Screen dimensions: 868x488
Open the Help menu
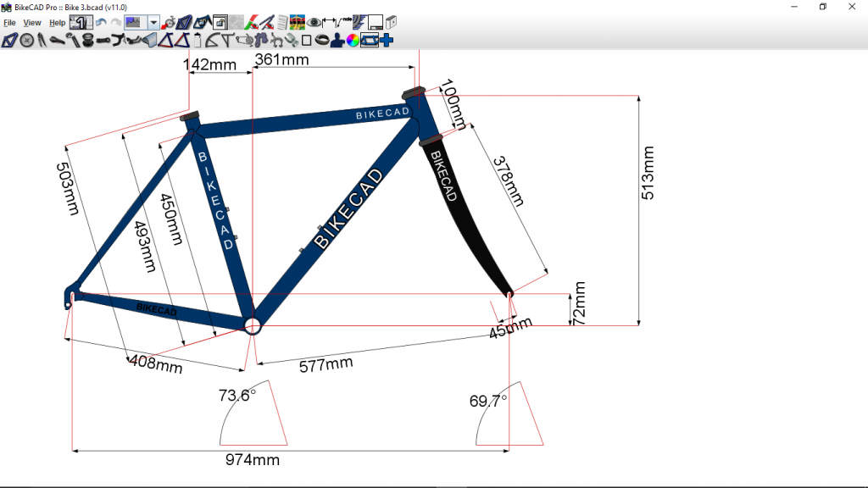coord(57,23)
